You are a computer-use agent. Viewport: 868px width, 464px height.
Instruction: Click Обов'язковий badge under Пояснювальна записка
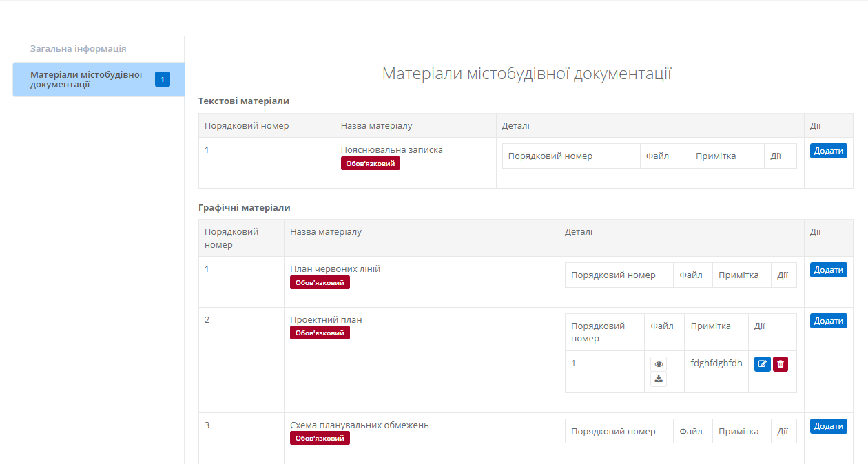tap(370, 163)
